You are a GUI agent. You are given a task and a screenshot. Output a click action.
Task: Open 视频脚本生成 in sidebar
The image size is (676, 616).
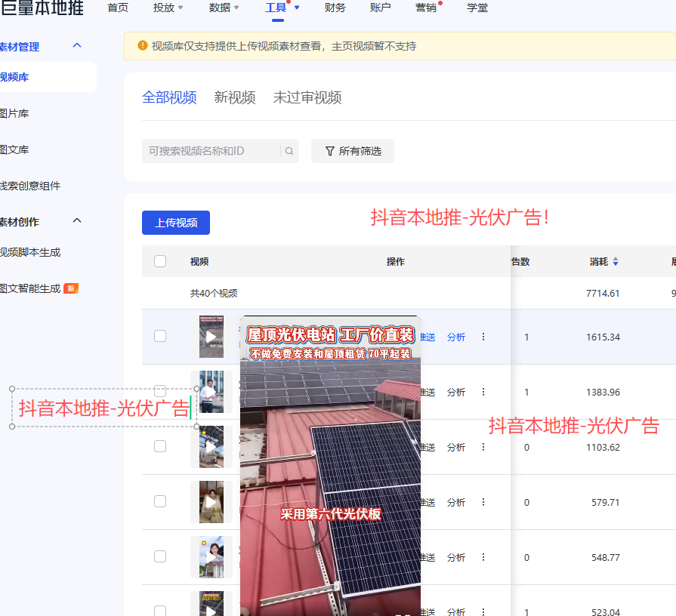30,252
